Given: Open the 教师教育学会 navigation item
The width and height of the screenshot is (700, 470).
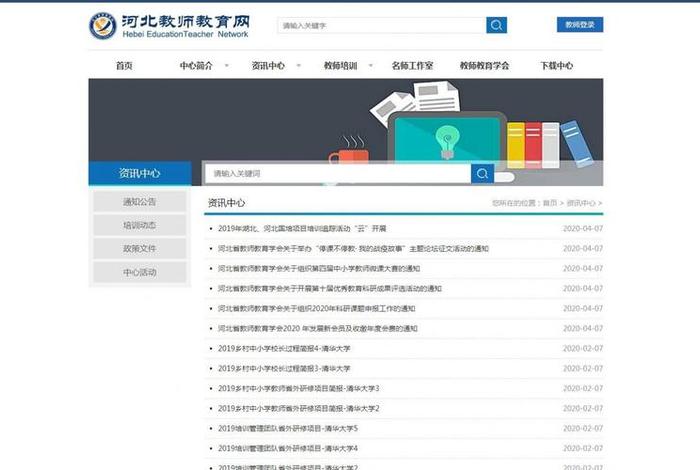Looking at the screenshot, I should [x=484, y=66].
